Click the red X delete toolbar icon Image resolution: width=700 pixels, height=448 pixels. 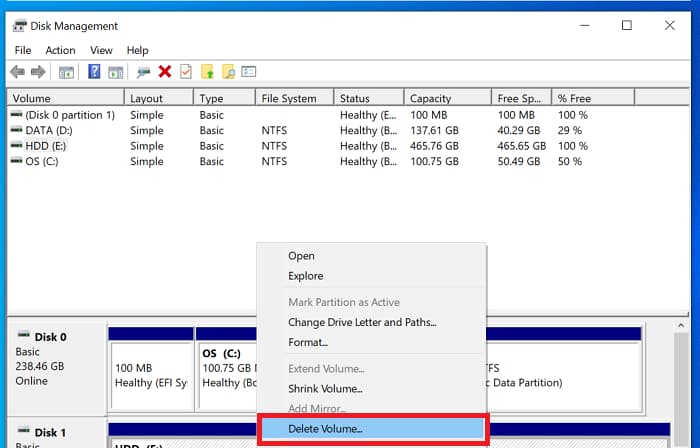(164, 72)
